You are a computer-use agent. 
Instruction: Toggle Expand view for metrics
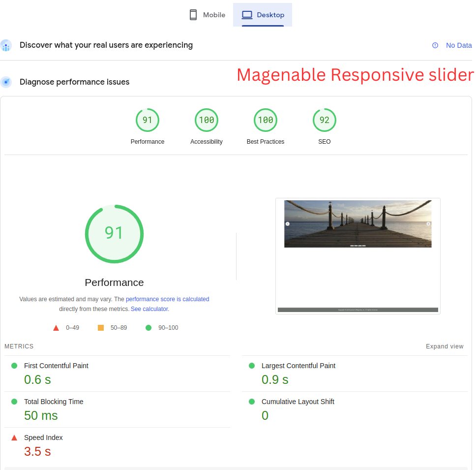point(445,346)
